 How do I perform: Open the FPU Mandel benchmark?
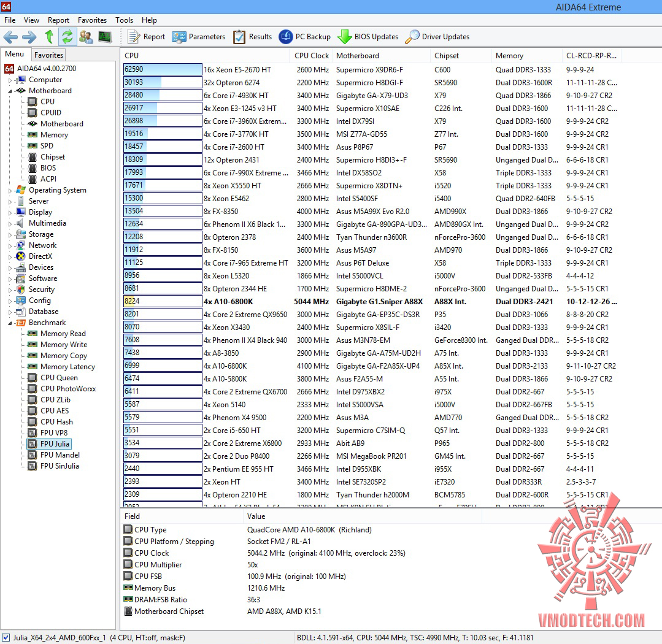[60, 455]
